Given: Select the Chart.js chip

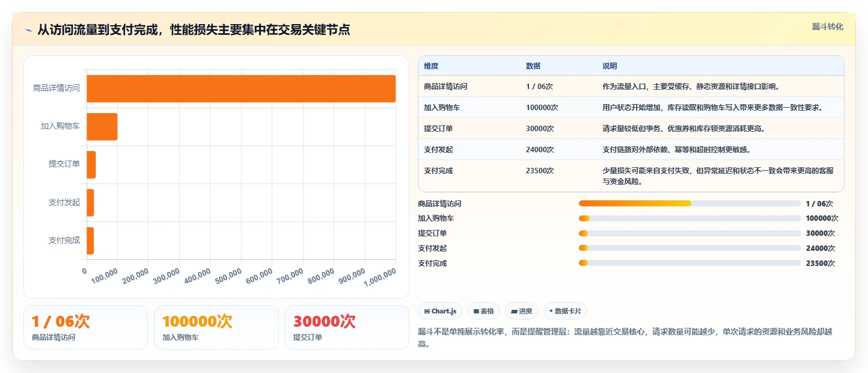Looking at the screenshot, I should coord(440,311).
